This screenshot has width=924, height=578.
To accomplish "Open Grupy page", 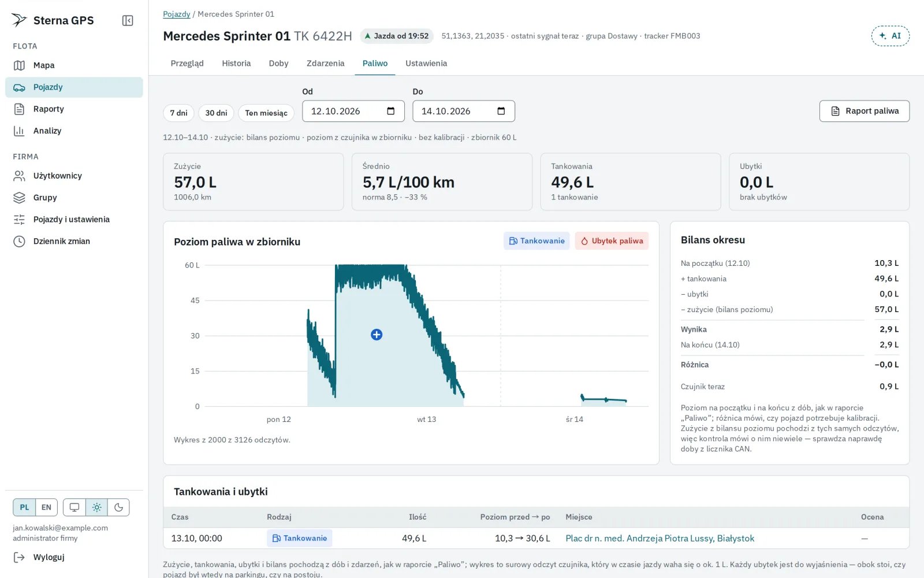I will pyautogui.click(x=74, y=198).
